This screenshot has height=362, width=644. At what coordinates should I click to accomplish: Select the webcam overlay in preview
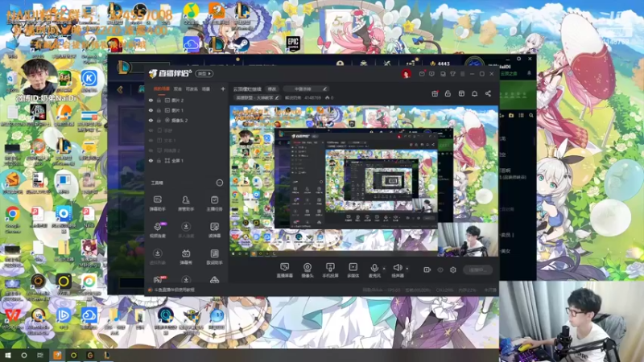[468, 240]
